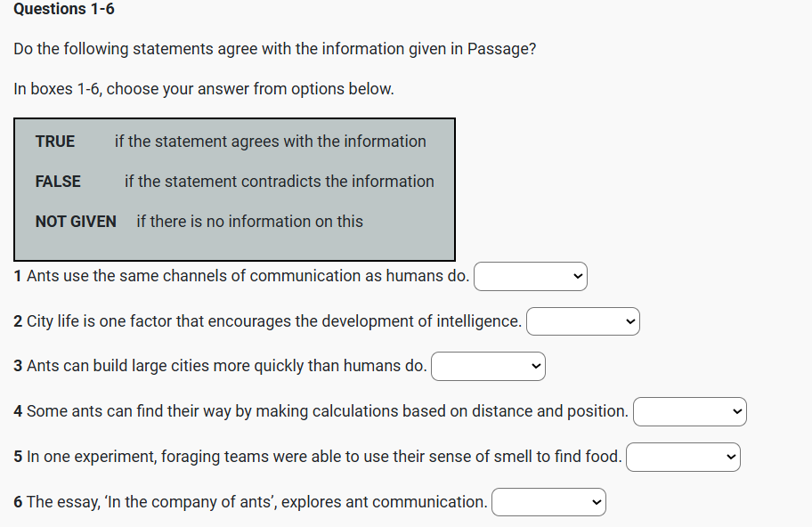
Task: Click statement 3 about ants building large cities
Action: point(221,367)
